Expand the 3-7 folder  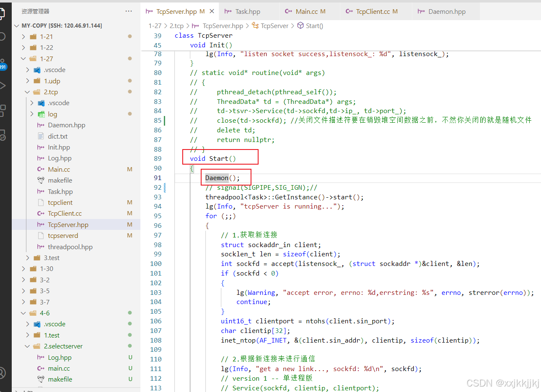pyautogui.click(x=23, y=302)
